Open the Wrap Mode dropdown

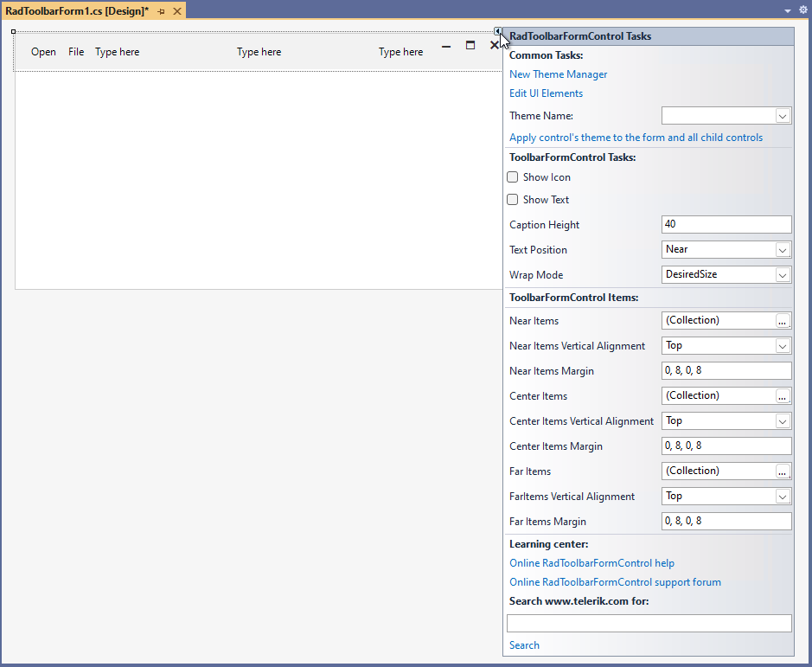pyautogui.click(x=783, y=274)
